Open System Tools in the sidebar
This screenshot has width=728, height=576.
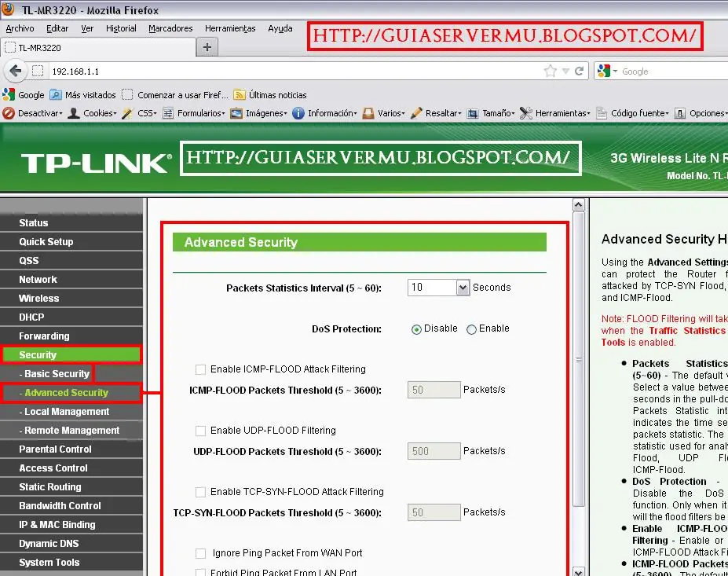71,563
